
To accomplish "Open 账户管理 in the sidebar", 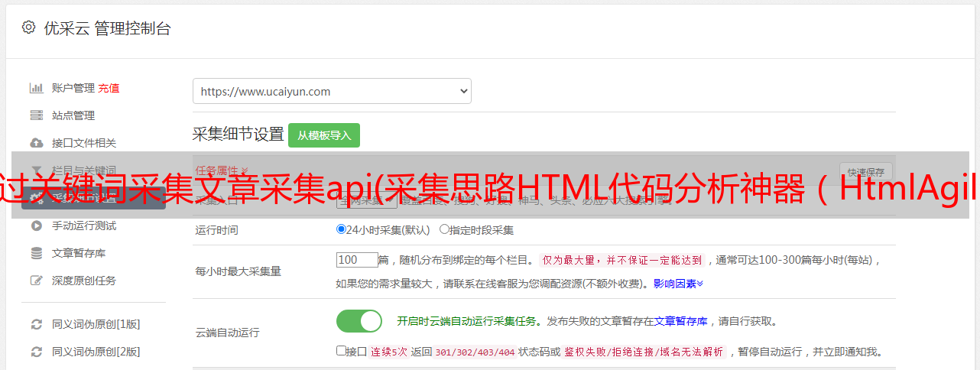I will tap(73, 88).
